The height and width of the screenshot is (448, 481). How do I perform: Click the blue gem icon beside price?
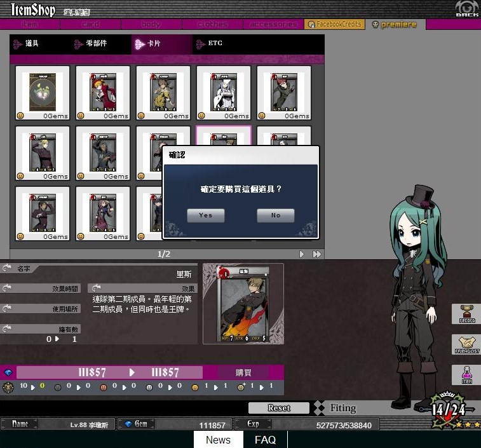8,372
